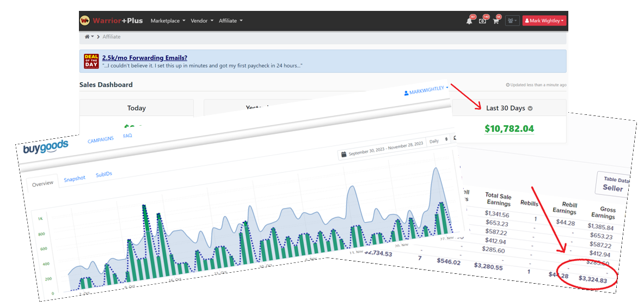Click the $2,734.53 value in the totals row
Viewport: 644px width, 306px height.
pyautogui.click(x=378, y=254)
